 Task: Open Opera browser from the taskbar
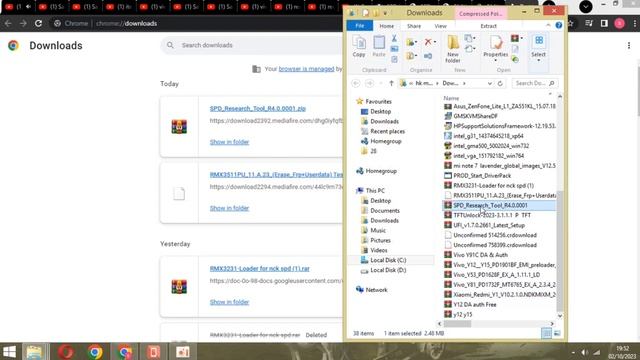[x=65, y=351]
